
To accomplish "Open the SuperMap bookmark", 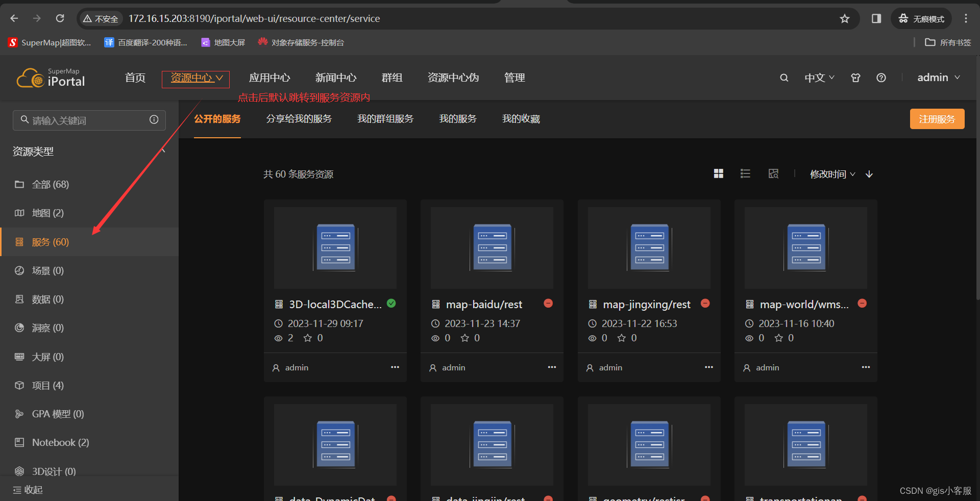I will click(x=50, y=42).
